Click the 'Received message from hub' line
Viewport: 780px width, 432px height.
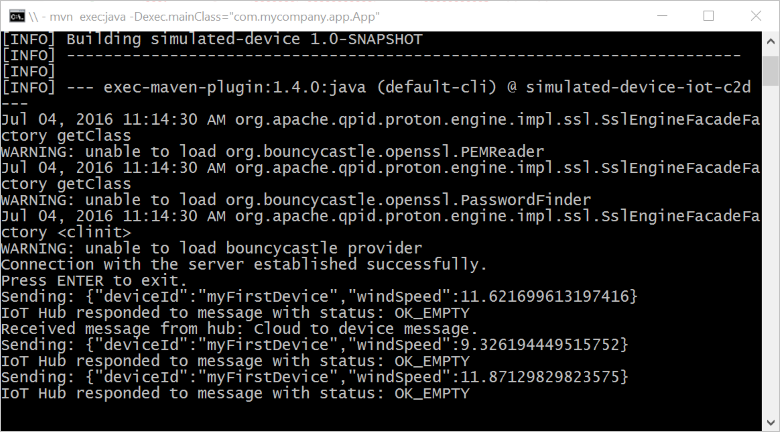239,328
